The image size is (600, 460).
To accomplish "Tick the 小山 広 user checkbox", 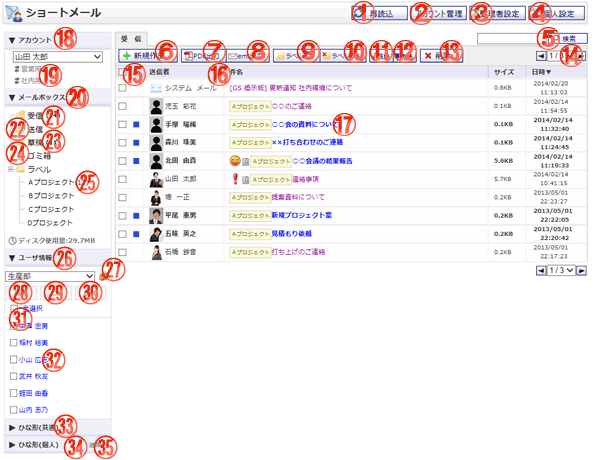I will (13, 359).
